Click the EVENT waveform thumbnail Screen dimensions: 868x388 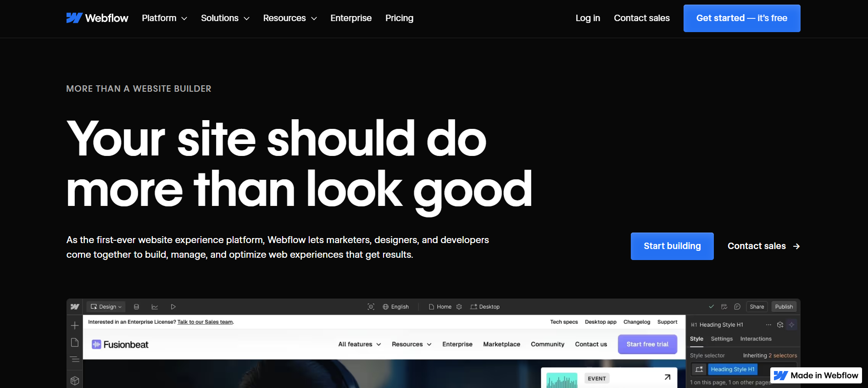[562, 381]
